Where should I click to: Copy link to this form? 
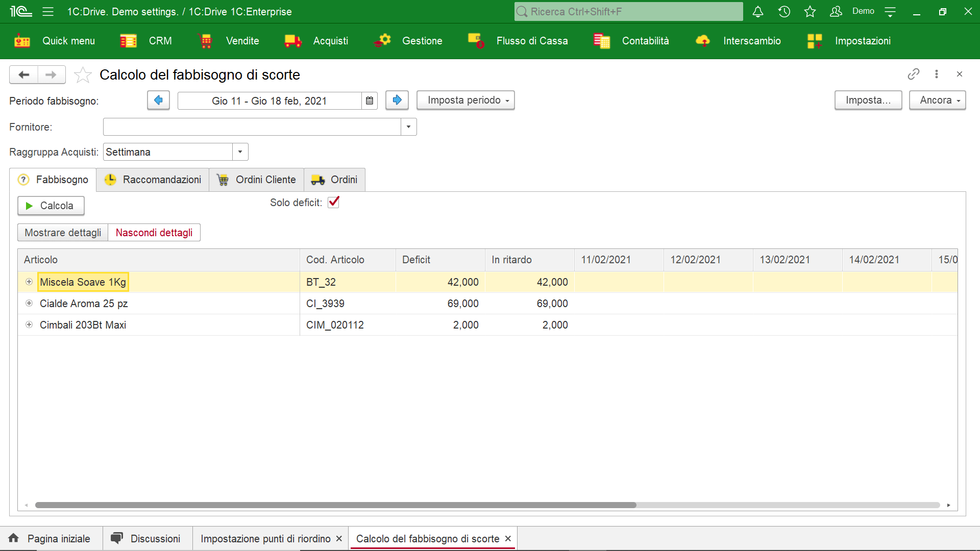pyautogui.click(x=914, y=74)
